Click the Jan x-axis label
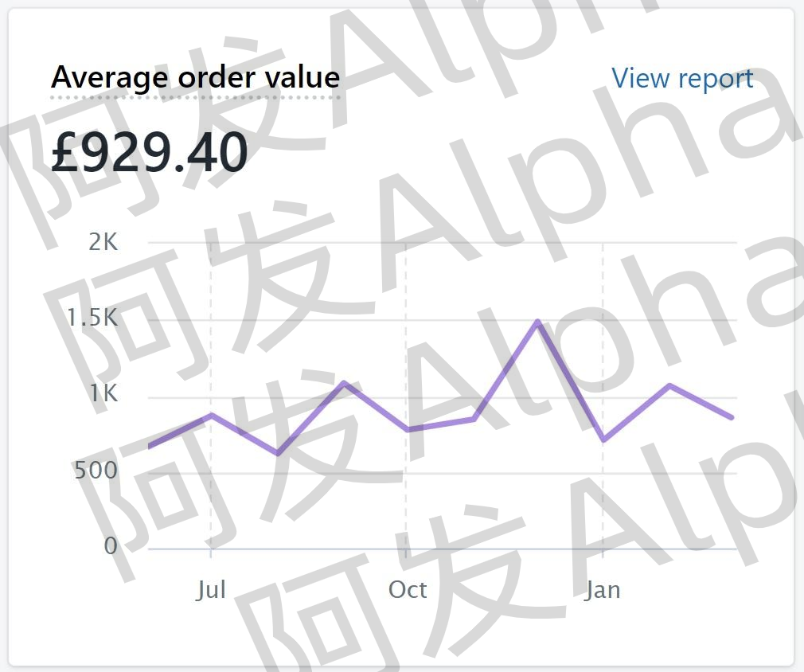The height and width of the screenshot is (672, 804). (x=603, y=589)
